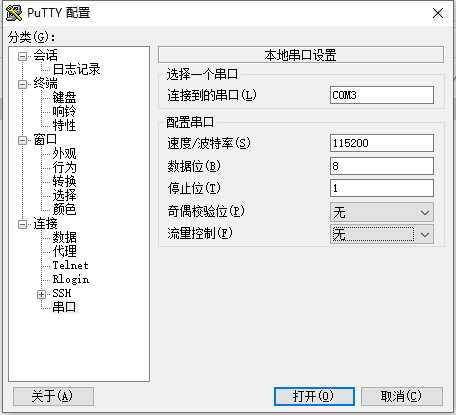456x415 pixels.
Task: Collapse the 窗口 tree node
Action: [22, 140]
